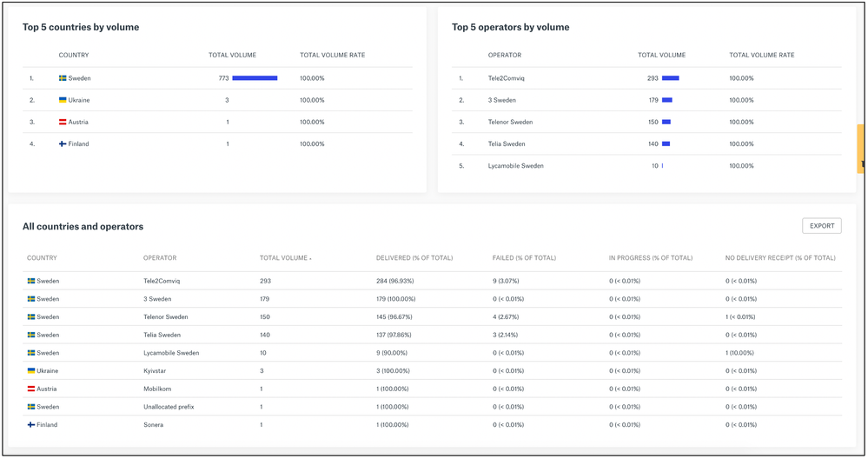The height and width of the screenshot is (459, 868).
Task: Click Top 5 operators by volume heading
Action: coord(510,27)
